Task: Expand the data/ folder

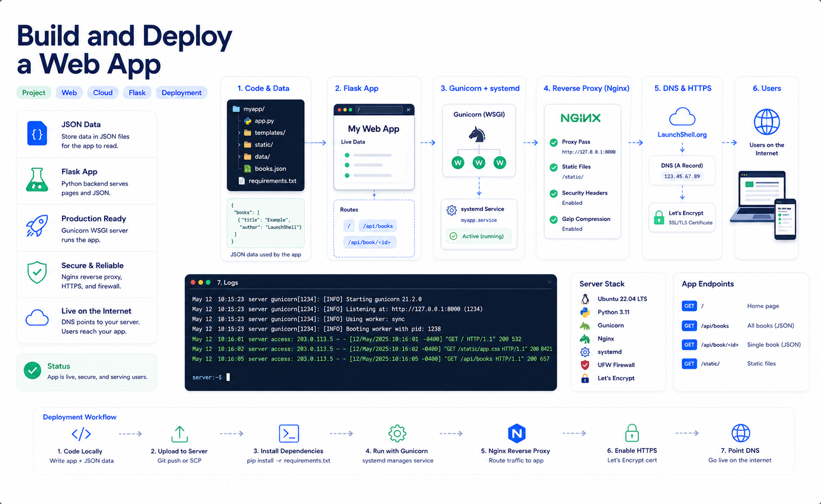Action: [x=239, y=156]
